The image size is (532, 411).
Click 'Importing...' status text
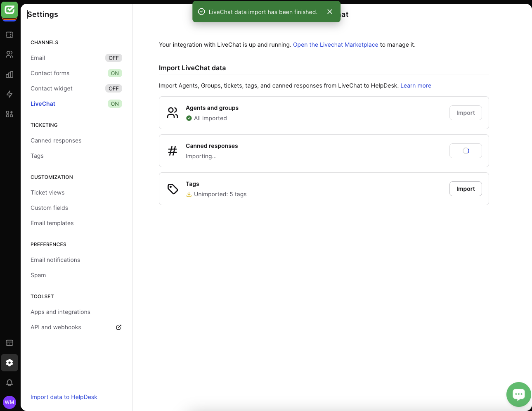pyautogui.click(x=201, y=156)
